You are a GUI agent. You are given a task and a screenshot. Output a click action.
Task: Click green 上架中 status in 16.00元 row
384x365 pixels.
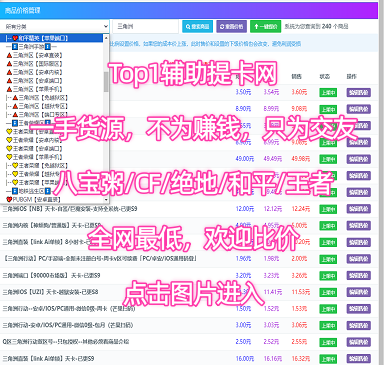click(328, 359)
